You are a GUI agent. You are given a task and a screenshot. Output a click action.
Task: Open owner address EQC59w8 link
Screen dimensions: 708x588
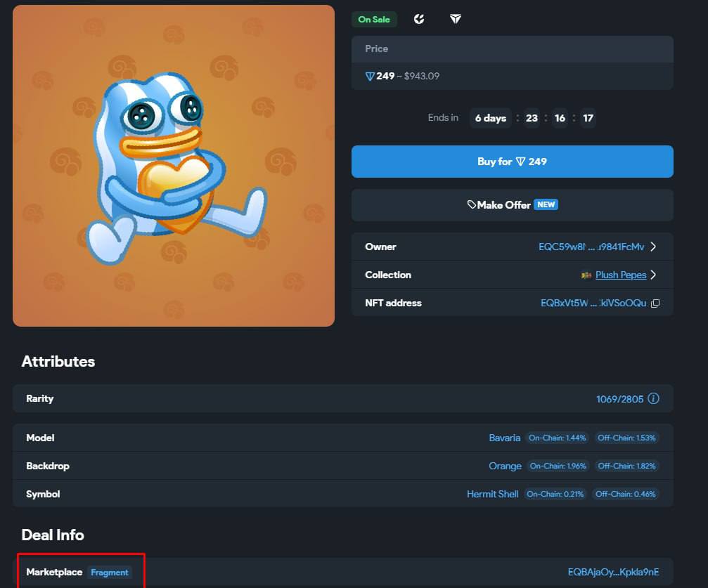click(591, 247)
